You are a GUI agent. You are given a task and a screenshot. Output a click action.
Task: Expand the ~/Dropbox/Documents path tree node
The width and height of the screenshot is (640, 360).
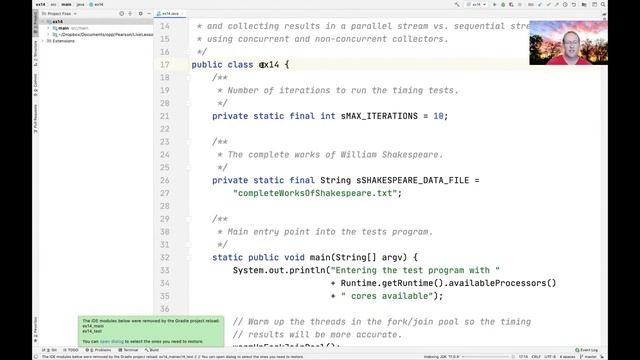[x=49, y=35]
